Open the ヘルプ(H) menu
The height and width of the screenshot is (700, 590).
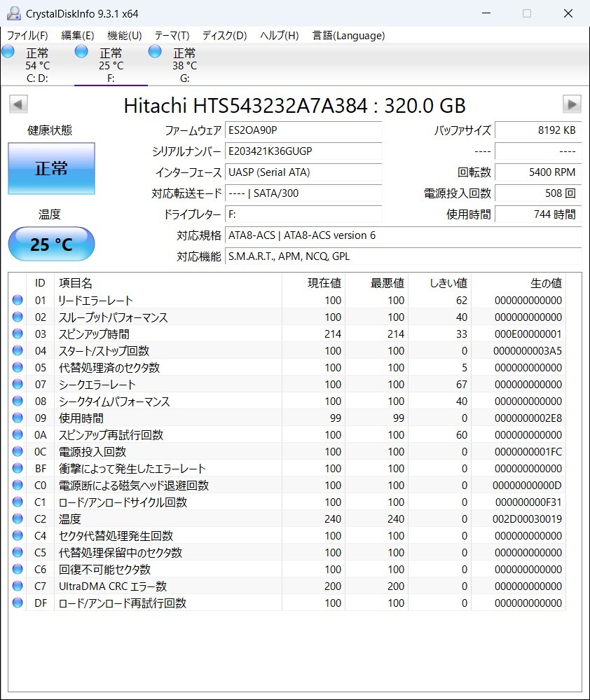[280, 35]
